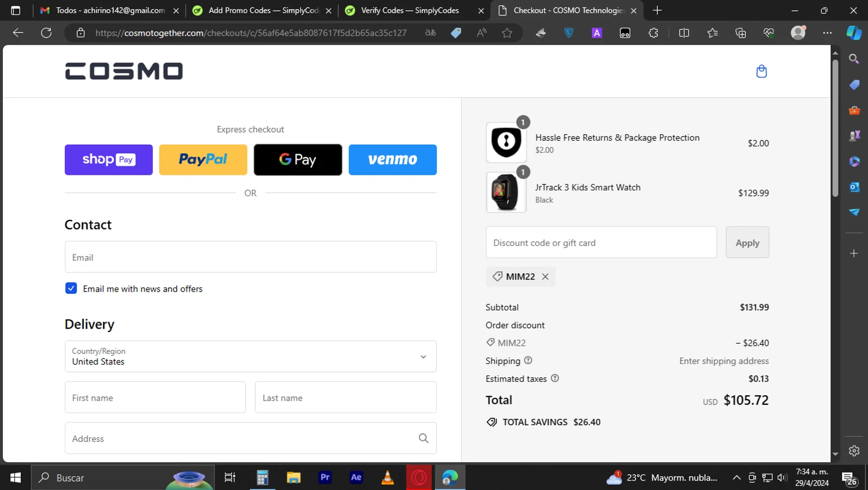The width and height of the screenshot is (868, 490).
Task: Open the dark robot extension icon
Action: [x=625, y=33]
